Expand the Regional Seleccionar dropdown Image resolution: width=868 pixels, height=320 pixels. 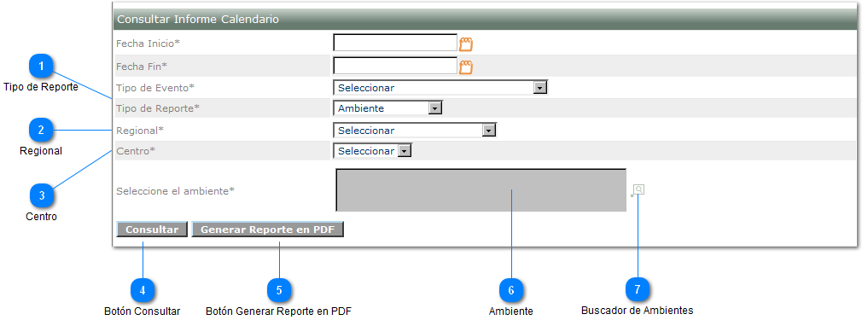click(415, 131)
